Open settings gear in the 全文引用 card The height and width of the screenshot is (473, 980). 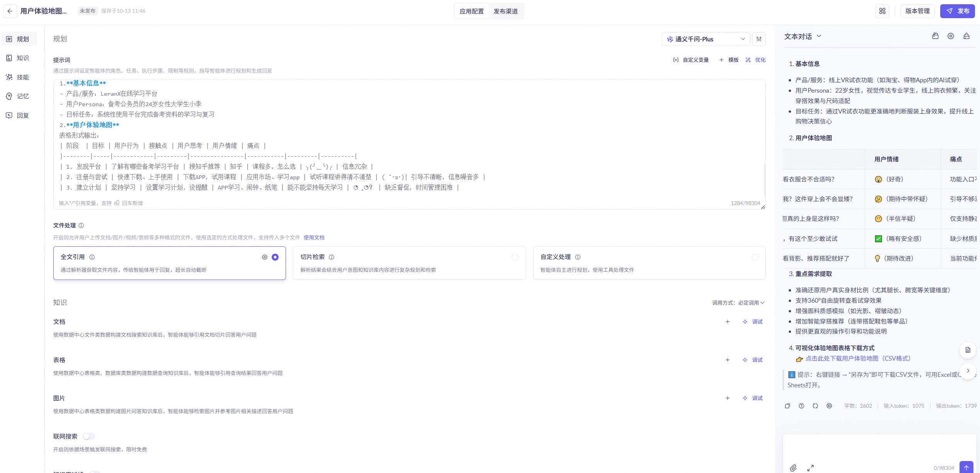[x=265, y=257]
